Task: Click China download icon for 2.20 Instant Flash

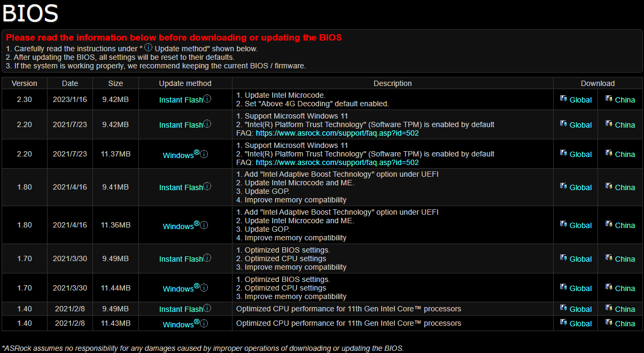Action: click(609, 124)
